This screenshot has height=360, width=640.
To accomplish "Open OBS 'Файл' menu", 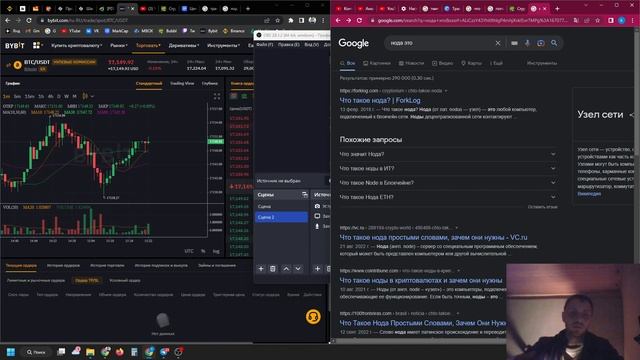I will click(x=265, y=44).
